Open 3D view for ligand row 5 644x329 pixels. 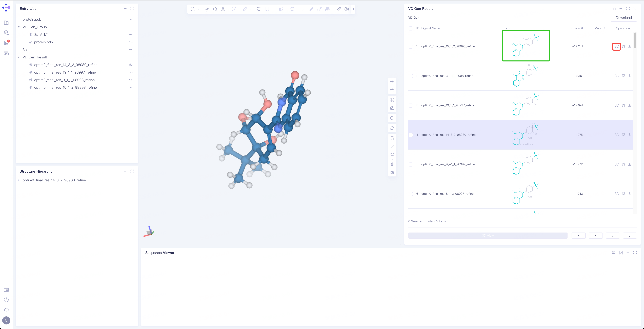pyautogui.click(x=616, y=164)
